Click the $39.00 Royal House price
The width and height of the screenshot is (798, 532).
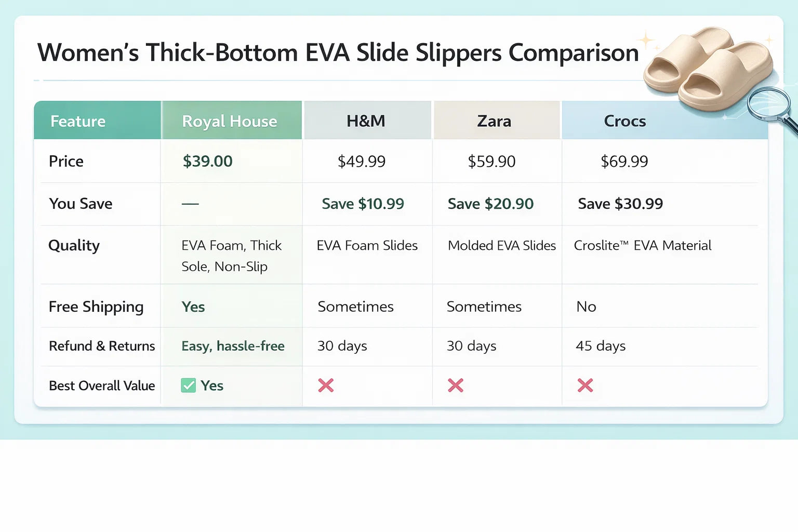tap(207, 161)
